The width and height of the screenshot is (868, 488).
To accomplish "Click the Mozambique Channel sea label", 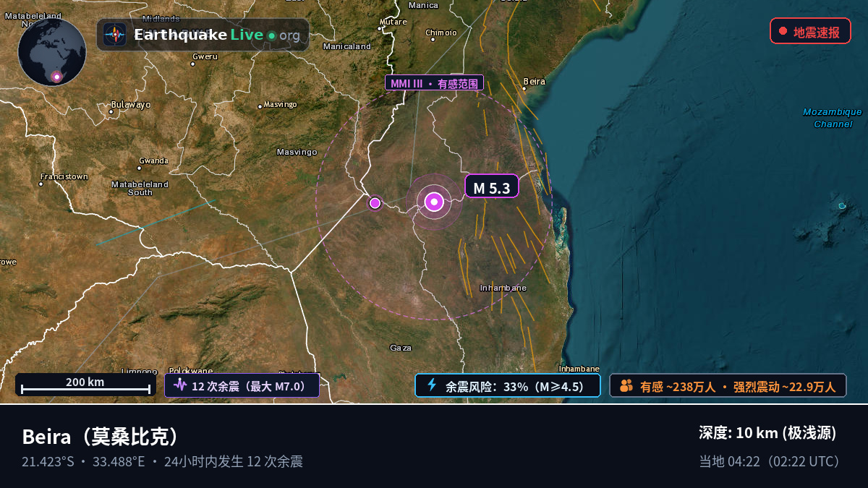I will coord(833,118).
